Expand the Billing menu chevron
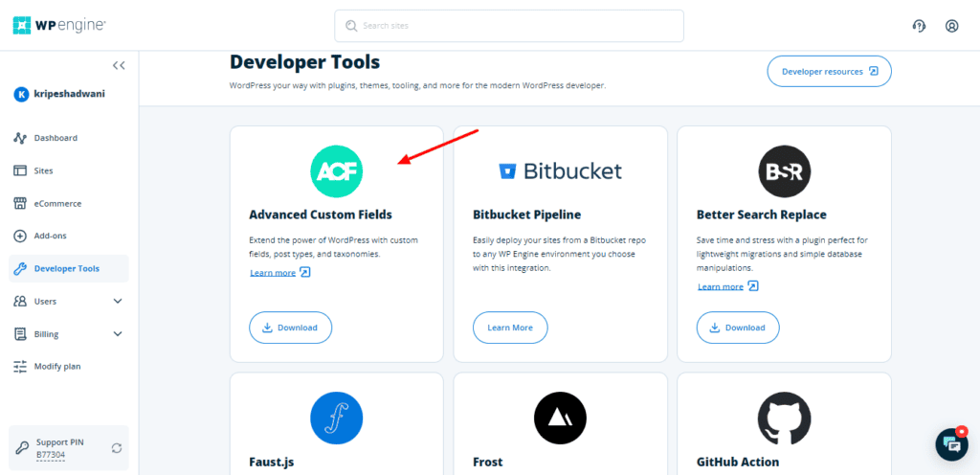The width and height of the screenshot is (980, 475). (x=118, y=334)
